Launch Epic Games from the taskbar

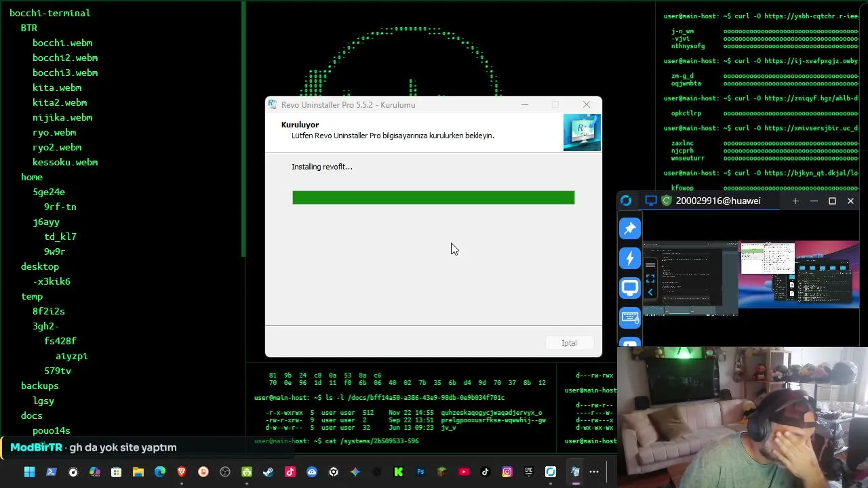pos(529,472)
